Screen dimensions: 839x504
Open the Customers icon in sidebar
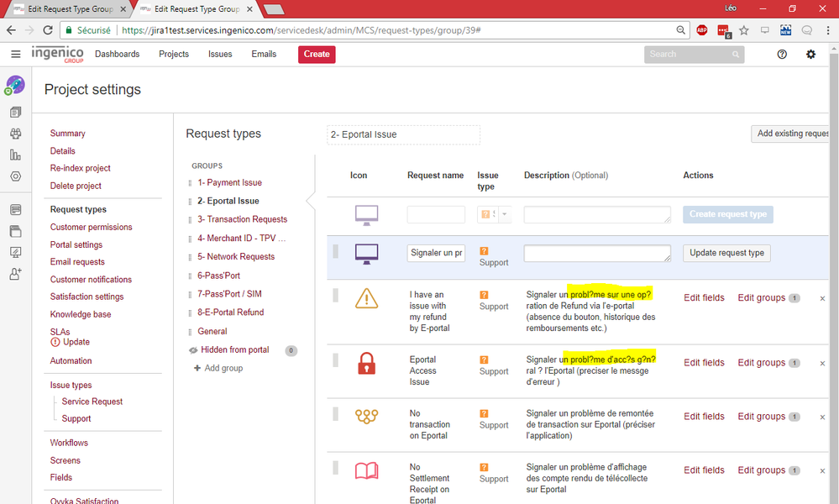15,134
